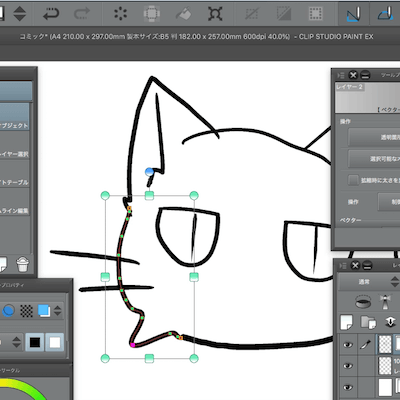Open Scale/Rotate transform command icon
Viewport: 400px width, 400px height.
pyautogui.click(x=215, y=14)
